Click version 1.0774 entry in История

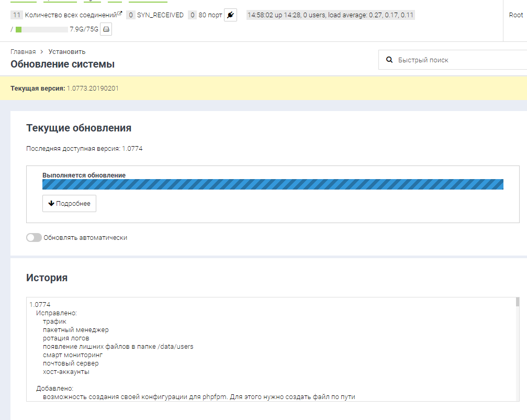[40, 304]
